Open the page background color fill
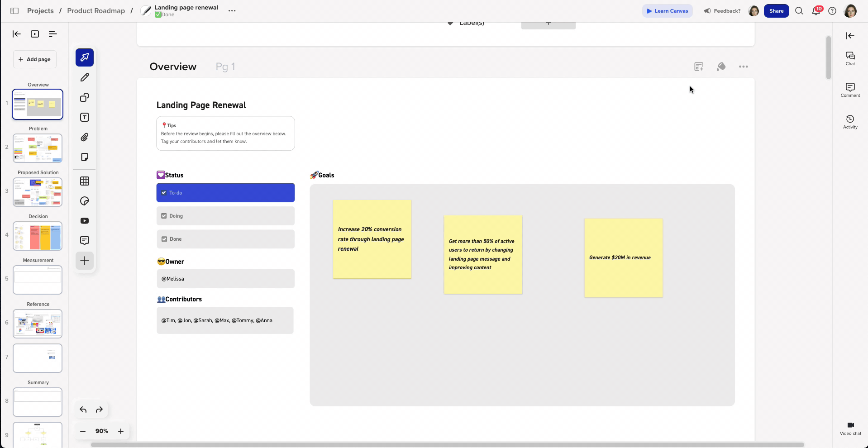 (x=721, y=67)
